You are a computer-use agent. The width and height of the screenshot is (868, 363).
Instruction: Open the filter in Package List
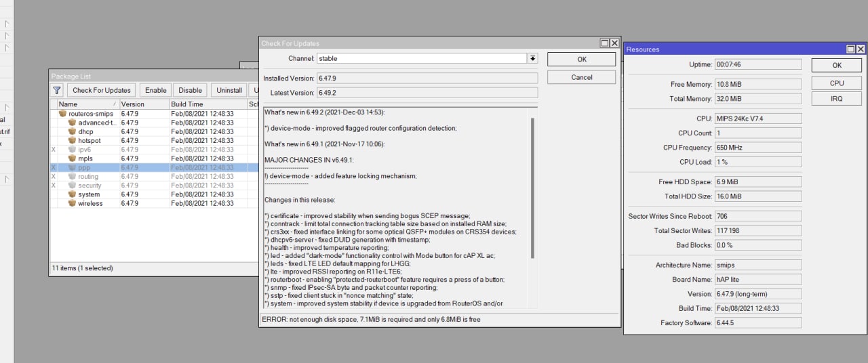click(x=57, y=90)
